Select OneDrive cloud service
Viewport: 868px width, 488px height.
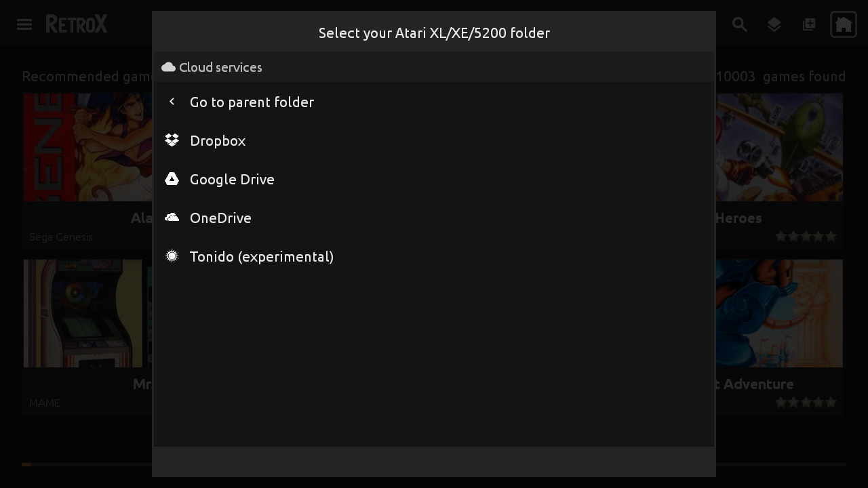[434, 218]
